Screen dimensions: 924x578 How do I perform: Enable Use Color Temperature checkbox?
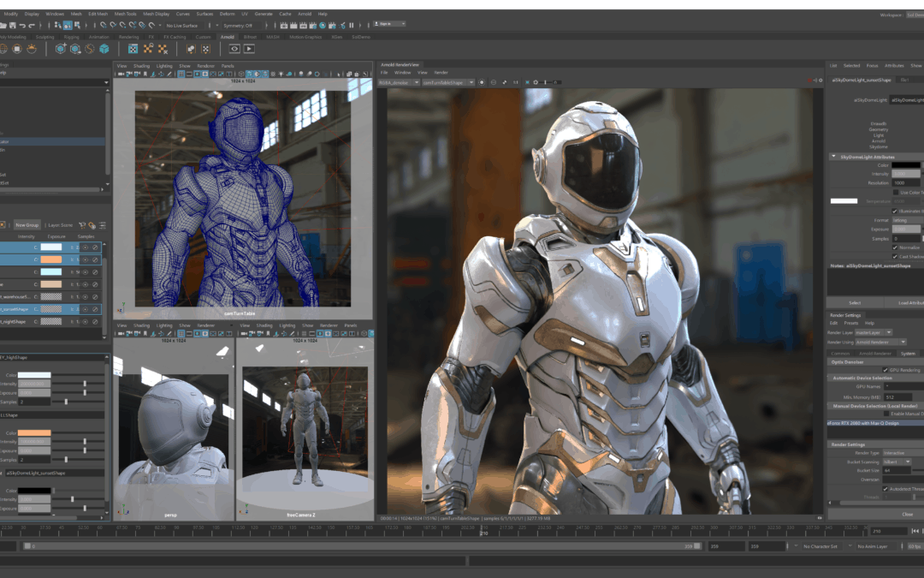click(x=895, y=193)
